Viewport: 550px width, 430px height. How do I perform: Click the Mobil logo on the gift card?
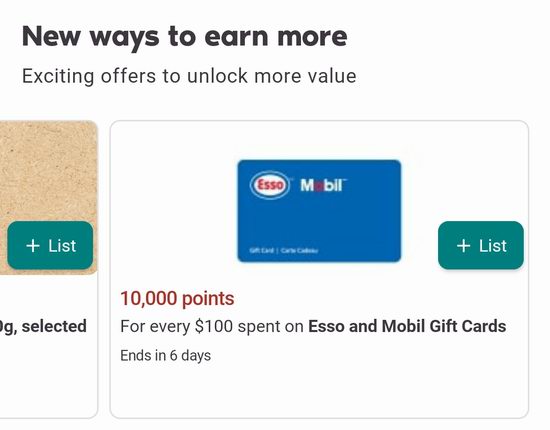323,185
